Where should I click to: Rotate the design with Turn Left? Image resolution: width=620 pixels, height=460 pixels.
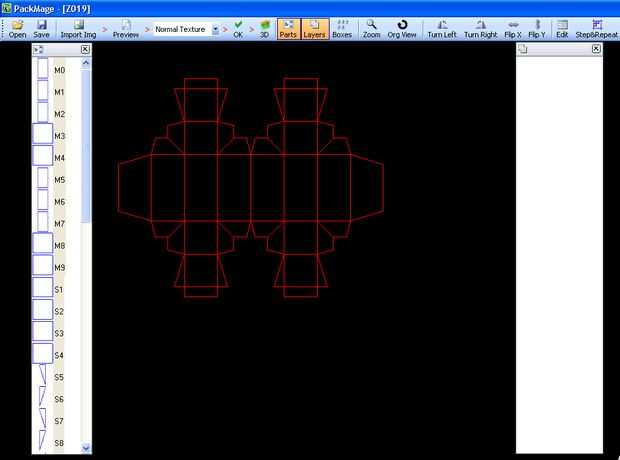pyautogui.click(x=442, y=29)
